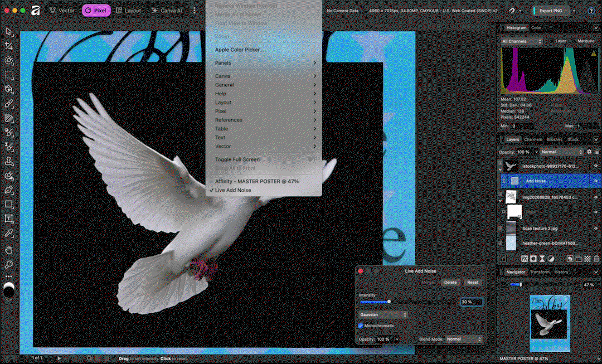The height and width of the screenshot is (364, 602).
Task: Switch to the Channels tab
Action: 533,139
